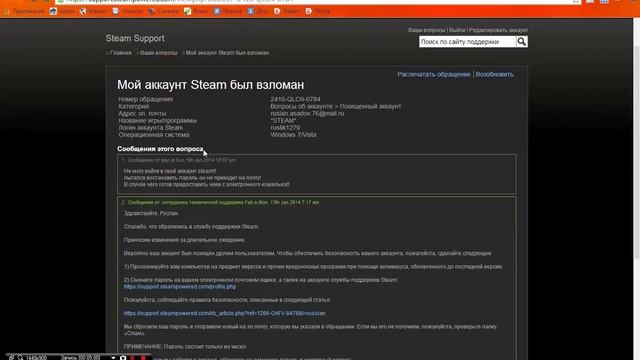Open the support.steampowered.com/profile.php link

coord(180,287)
